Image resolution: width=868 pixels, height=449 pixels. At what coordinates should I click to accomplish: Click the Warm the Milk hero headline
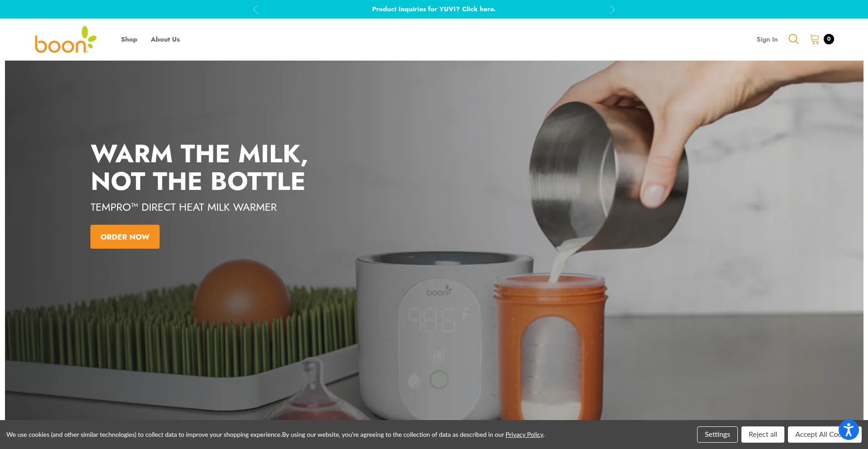[x=199, y=167]
